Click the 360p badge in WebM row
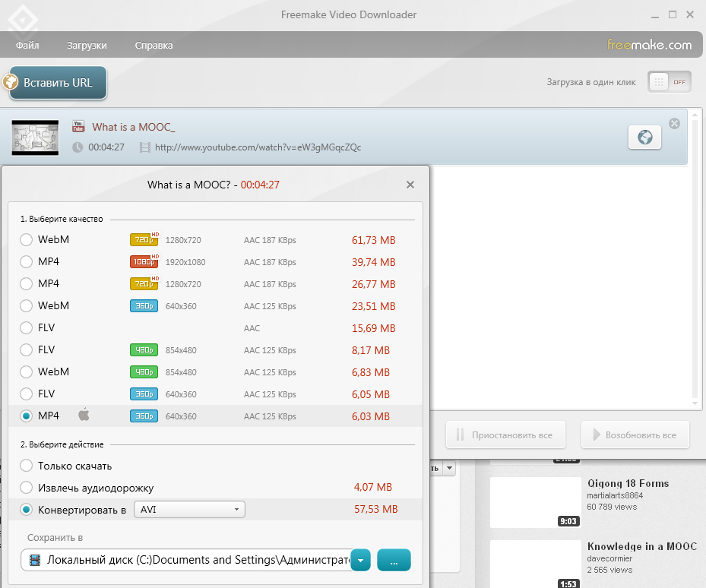 click(x=144, y=305)
